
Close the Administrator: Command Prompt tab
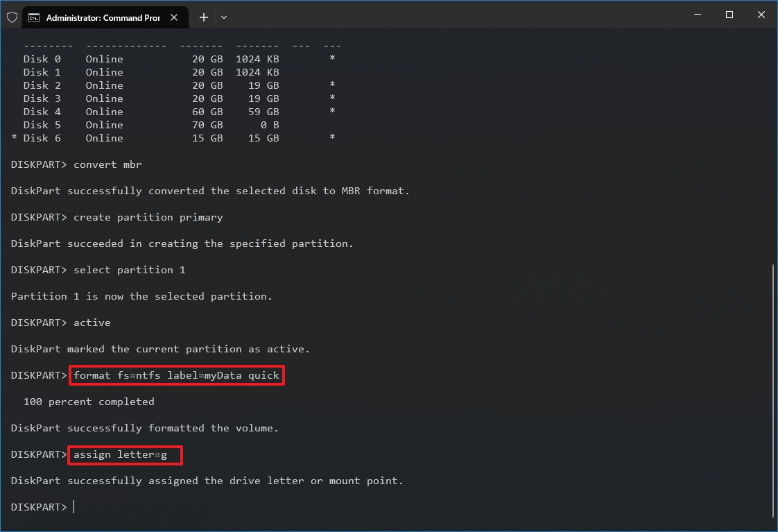coord(173,17)
